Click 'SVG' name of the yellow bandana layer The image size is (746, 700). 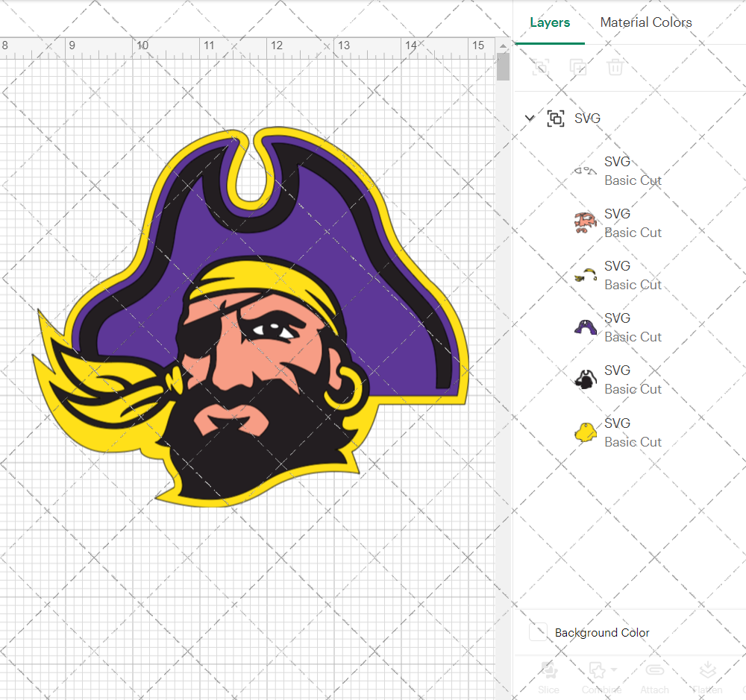(617, 266)
